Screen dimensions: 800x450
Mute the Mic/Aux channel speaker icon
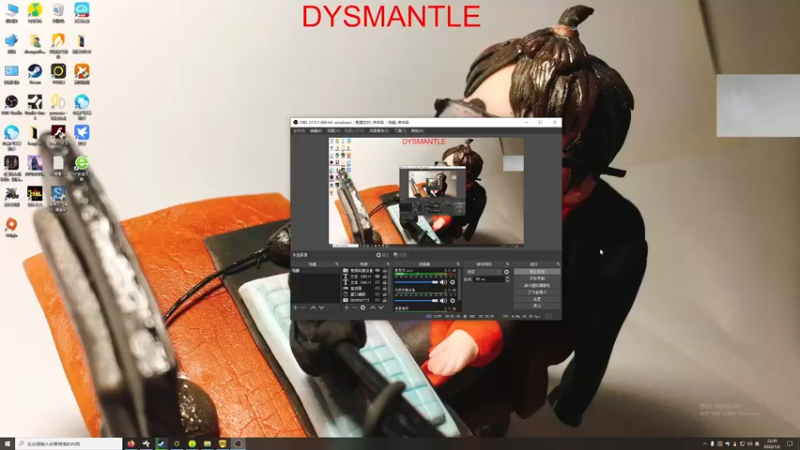tap(443, 282)
